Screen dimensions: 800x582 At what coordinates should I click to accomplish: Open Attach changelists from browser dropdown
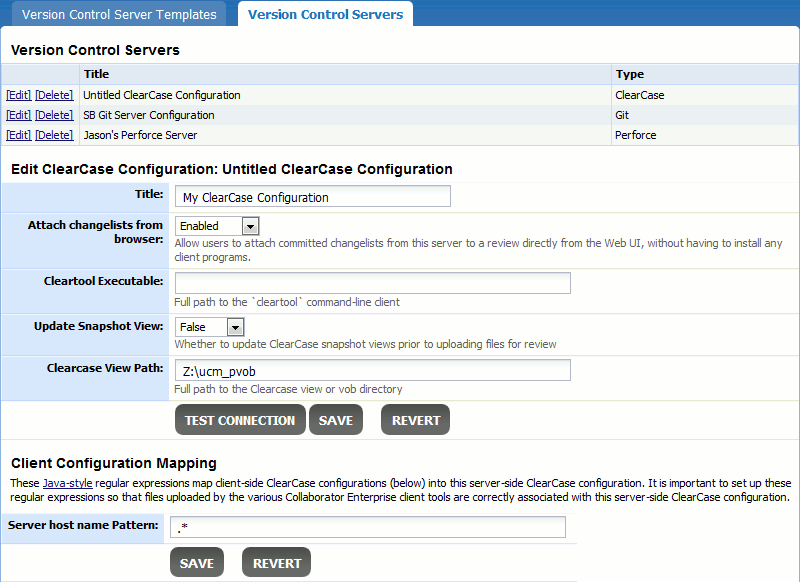217,226
